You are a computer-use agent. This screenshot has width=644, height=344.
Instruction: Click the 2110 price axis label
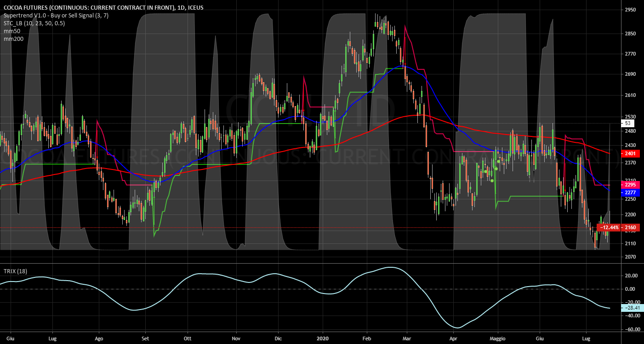[x=630, y=243]
